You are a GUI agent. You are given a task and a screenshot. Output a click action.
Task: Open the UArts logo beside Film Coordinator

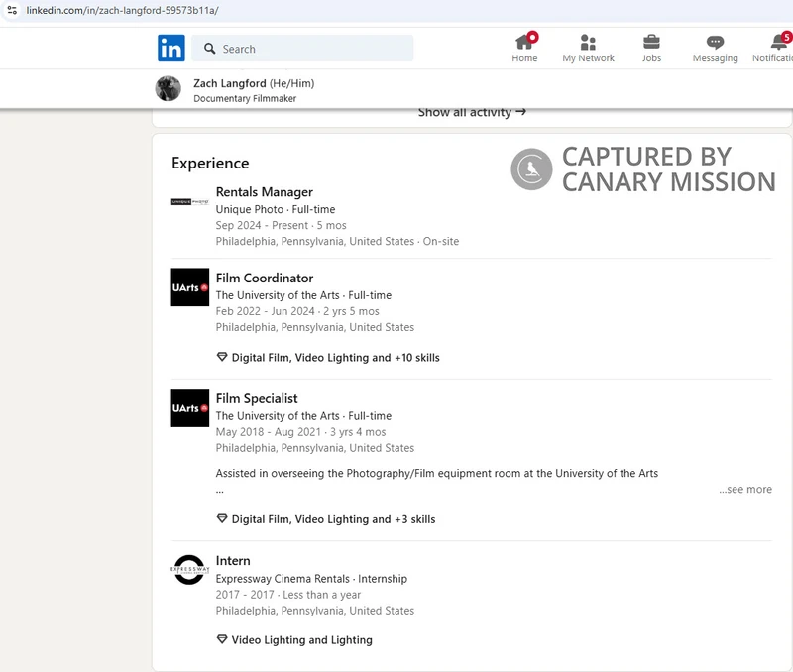(189, 286)
